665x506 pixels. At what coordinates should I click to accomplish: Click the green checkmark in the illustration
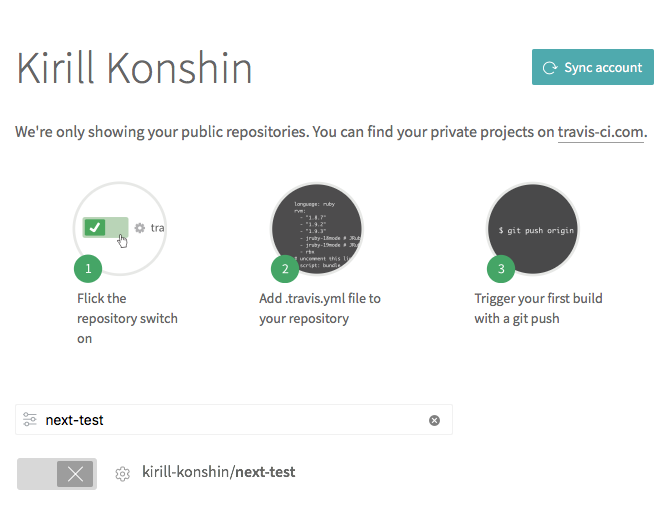point(95,227)
